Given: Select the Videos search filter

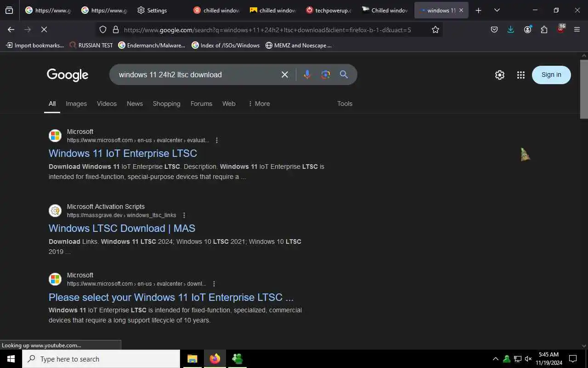Looking at the screenshot, I should 107,103.
